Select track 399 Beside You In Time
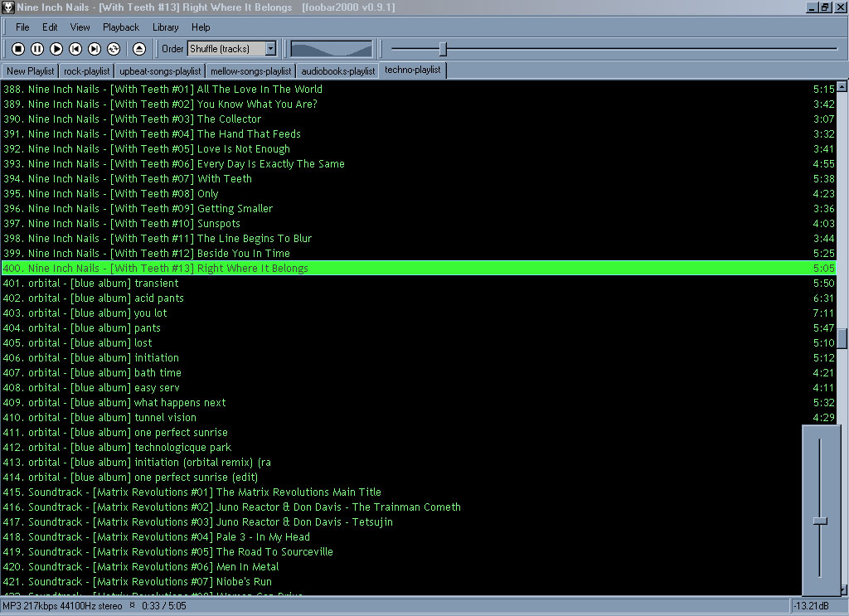849x616 pixels. [x=418, y=254]
